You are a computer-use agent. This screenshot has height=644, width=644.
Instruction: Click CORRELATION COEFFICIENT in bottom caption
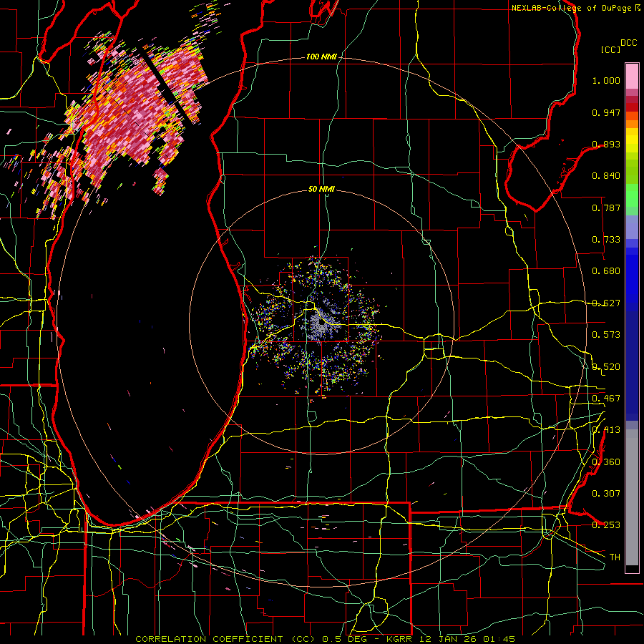[x=209, y=639]
